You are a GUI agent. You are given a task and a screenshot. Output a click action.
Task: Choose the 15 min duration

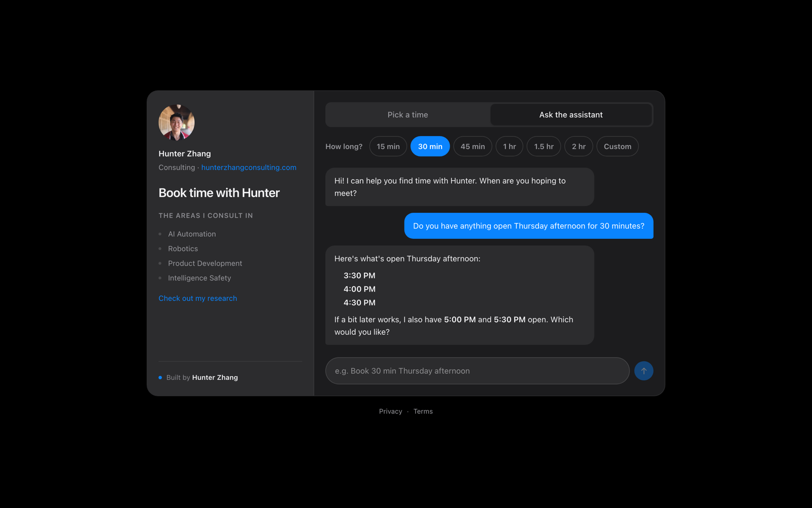(x=388, y=146)
